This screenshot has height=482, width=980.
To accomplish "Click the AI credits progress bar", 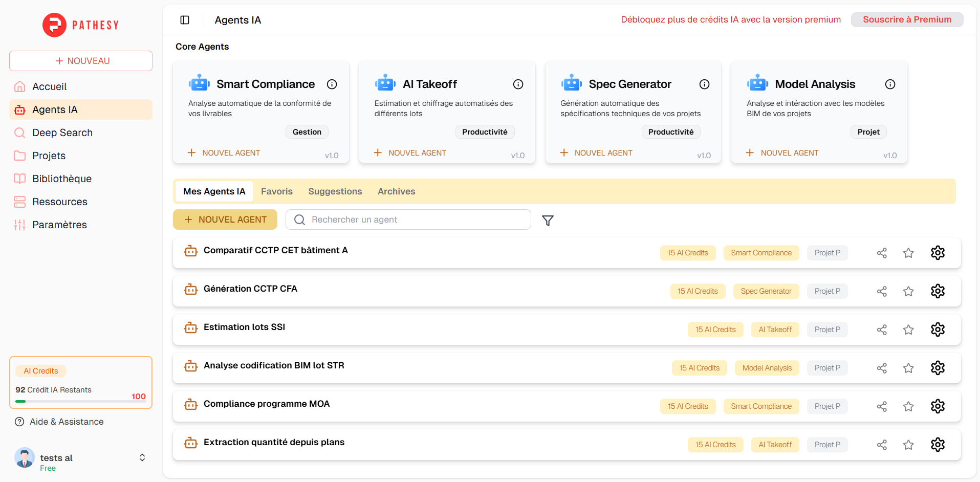I will (81, 402).
